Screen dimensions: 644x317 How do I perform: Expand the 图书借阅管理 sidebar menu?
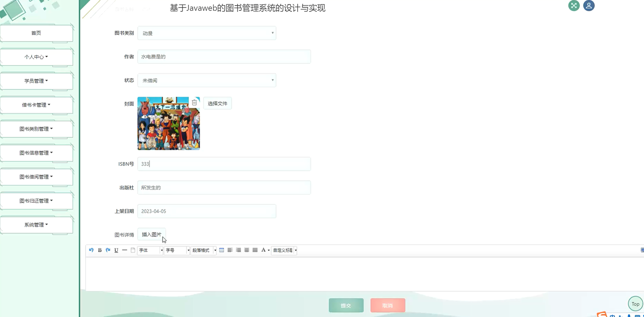(36, 177)
